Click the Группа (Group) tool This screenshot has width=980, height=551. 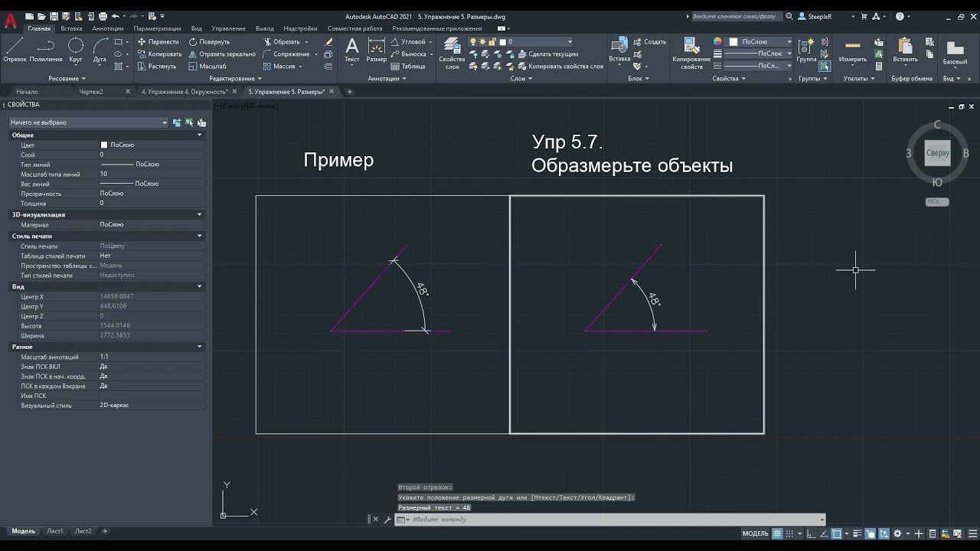click(x=806, y=50)
